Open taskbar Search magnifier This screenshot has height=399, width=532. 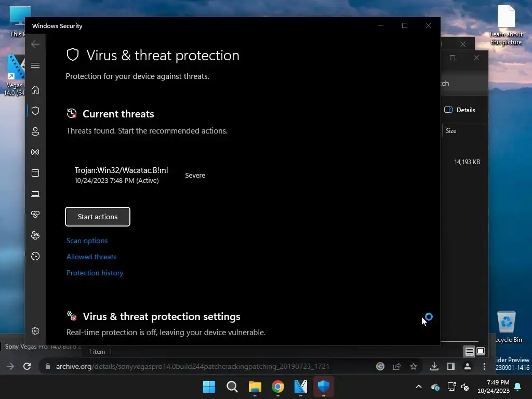pyautogui.click(x=232, y=387)
